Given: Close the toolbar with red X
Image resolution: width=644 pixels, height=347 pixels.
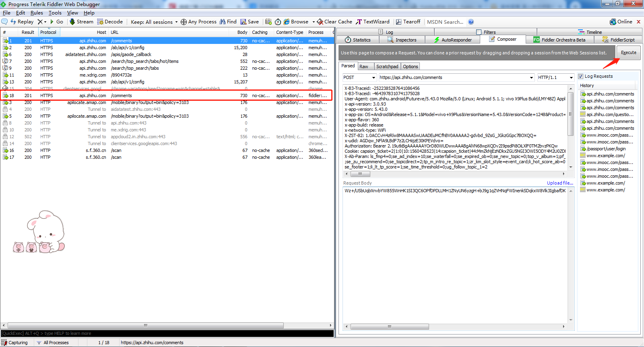Looking at the screenshot, I should 638,22.
